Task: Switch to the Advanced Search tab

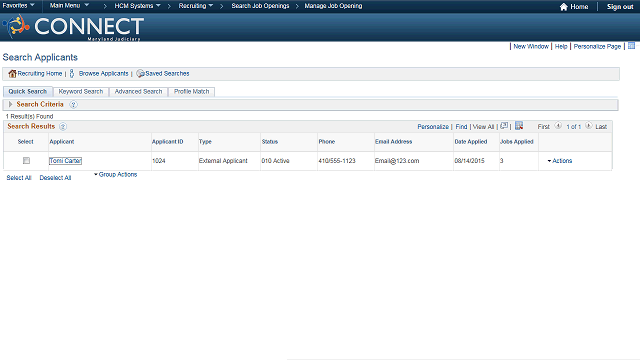Action: 138,91
